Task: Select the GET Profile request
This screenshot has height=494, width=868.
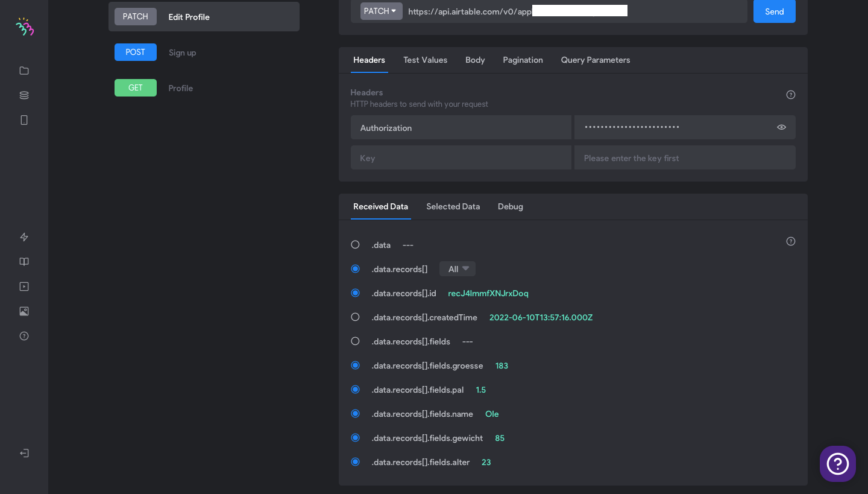Action: pos(204,88)
